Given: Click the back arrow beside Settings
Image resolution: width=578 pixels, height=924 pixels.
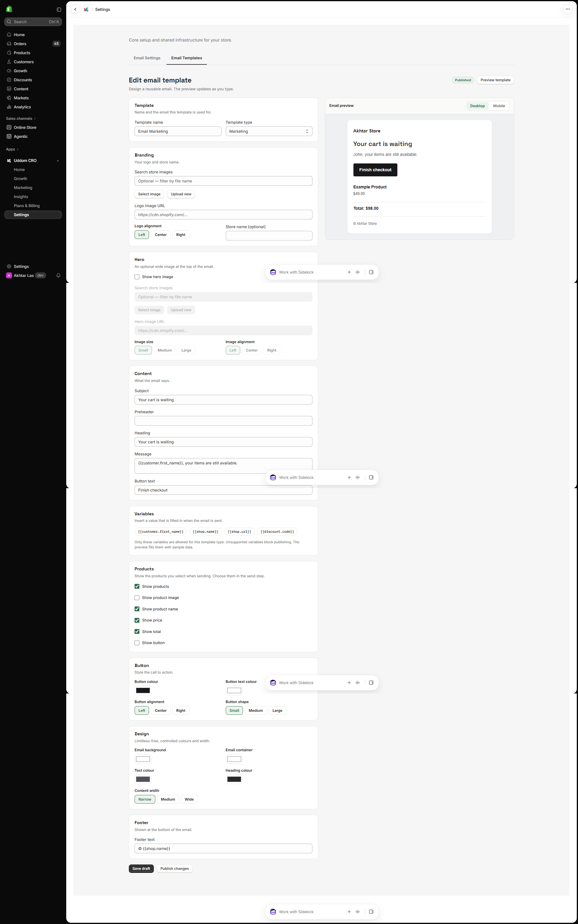Looking at the screenshot, I should (75, 10).
